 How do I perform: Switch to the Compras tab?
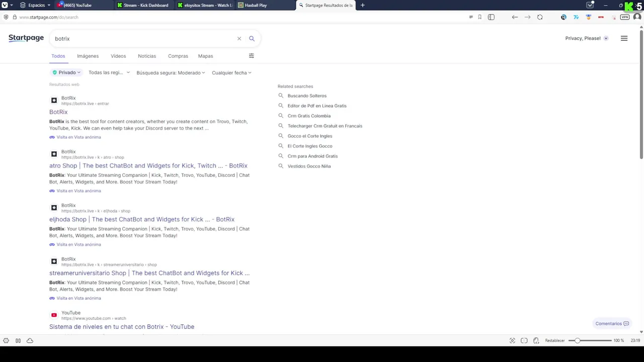pos(178,56)
